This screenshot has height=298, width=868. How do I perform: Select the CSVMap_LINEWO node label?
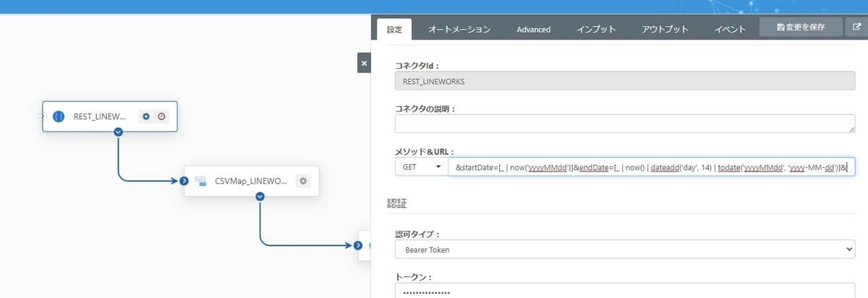[251, 181]
